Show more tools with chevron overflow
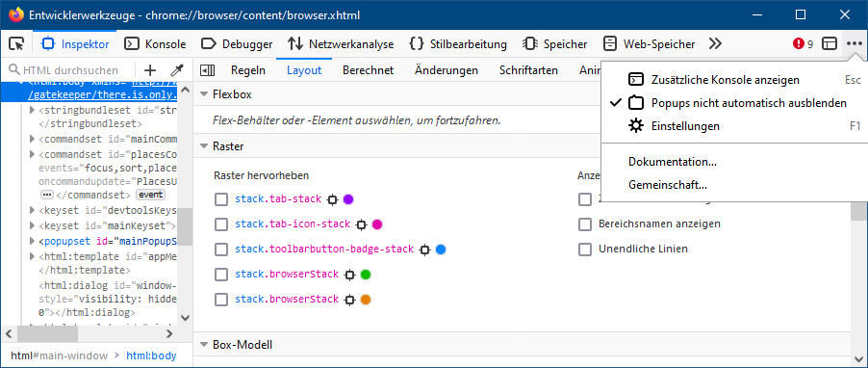Viewport: 868px width, 368px height. click(x=715, y=43)
